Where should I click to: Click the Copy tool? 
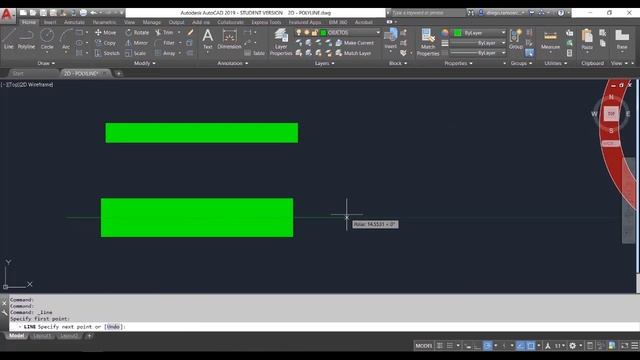[105, 43]
